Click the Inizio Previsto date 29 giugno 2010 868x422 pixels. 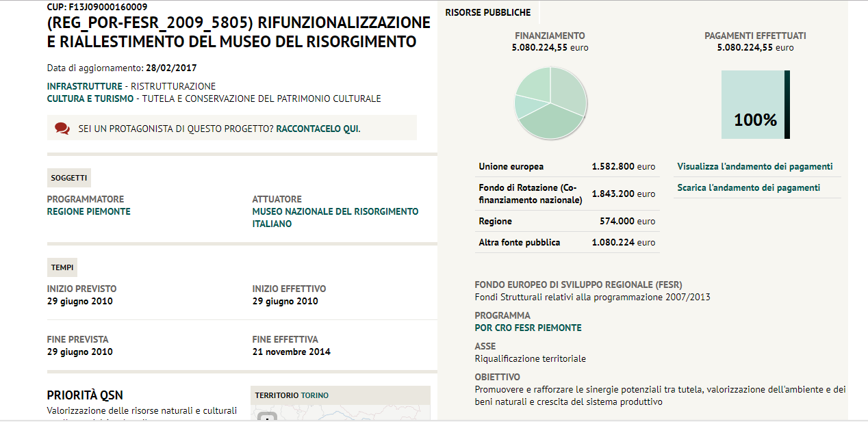(x=80, y=301)
